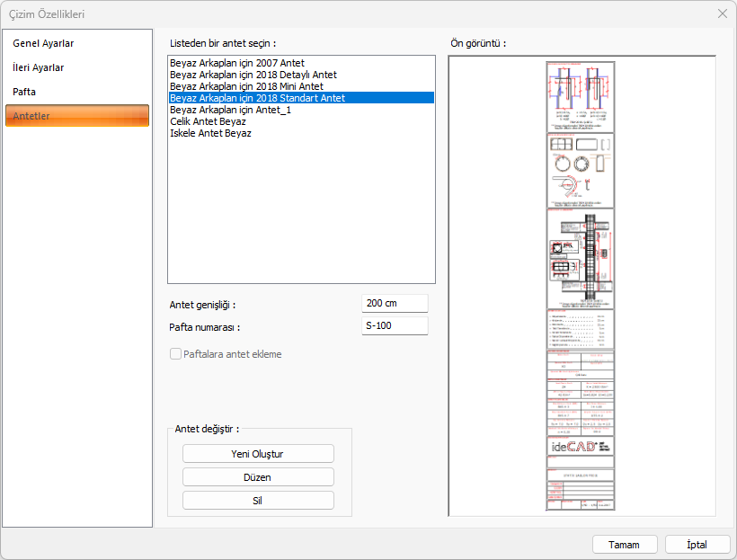Image resolution: width=737 pixels, height=560 pixels.
Task: Select Beyaz Arkaplan için 2007 Antet
Action: [236, 63]
